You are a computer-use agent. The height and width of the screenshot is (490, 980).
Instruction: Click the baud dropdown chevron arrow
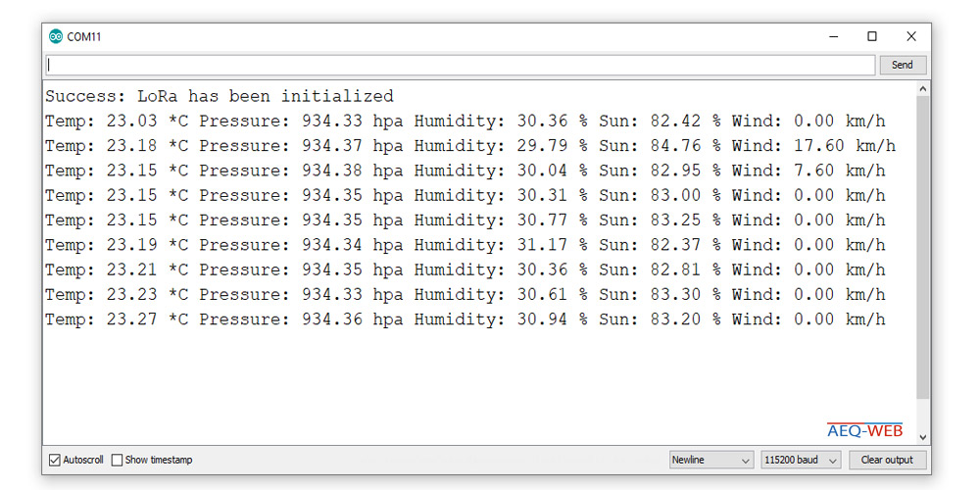(x=832, y=461)
